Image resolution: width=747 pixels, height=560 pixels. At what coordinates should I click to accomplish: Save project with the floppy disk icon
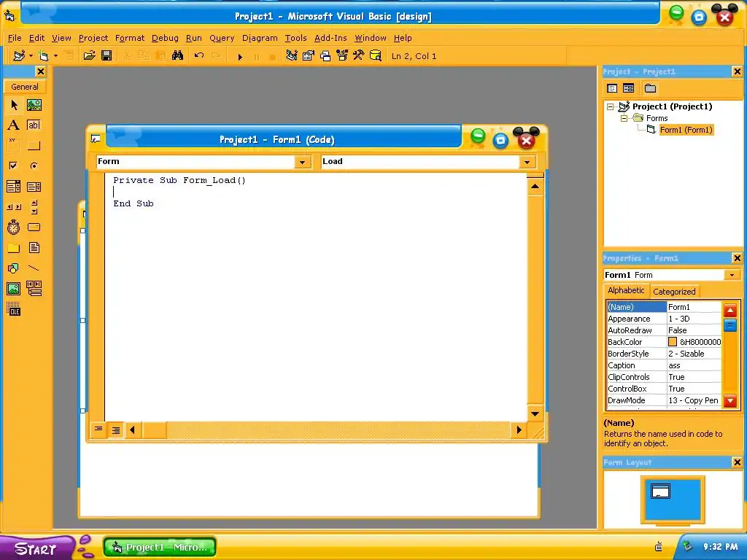107,55
